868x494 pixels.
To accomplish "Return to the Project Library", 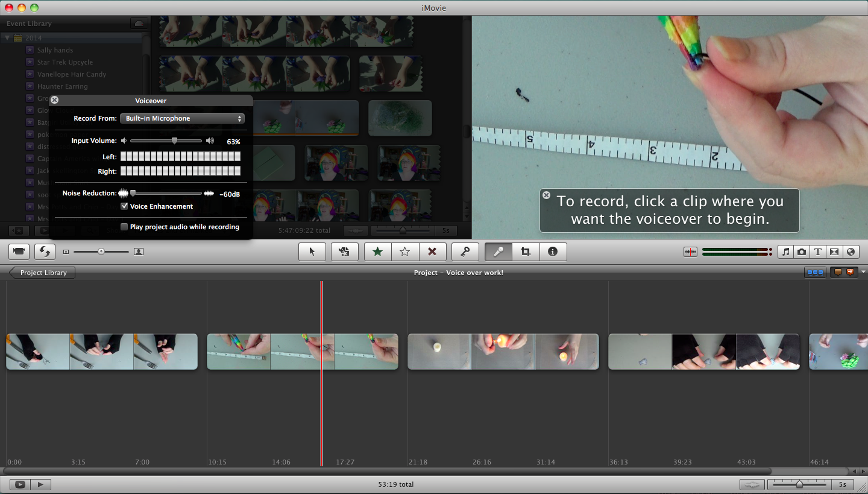I will (x=41, y=273).
